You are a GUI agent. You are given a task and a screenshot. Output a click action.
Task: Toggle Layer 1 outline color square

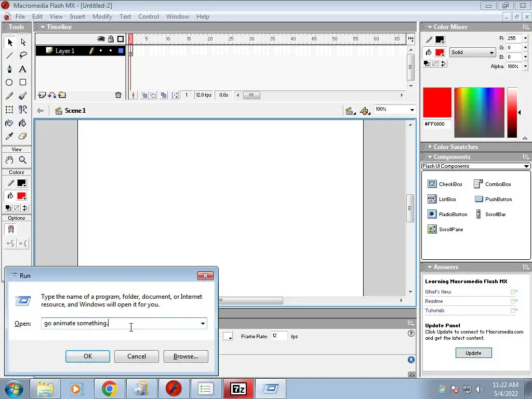click(x=121, y=50)
